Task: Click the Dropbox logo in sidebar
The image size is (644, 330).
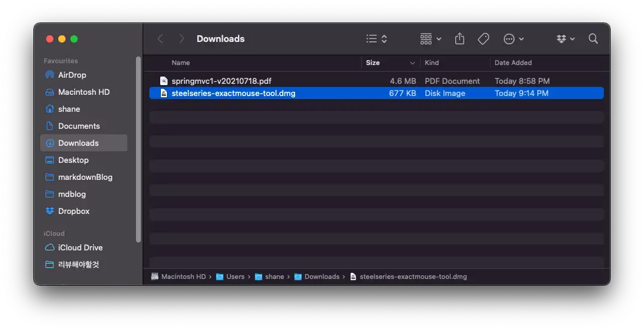Action: click(x=50, y=211)
